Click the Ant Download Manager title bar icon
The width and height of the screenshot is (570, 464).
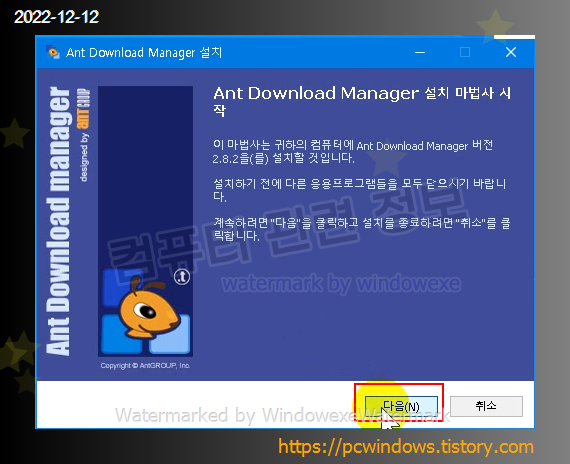pos(53,53)
